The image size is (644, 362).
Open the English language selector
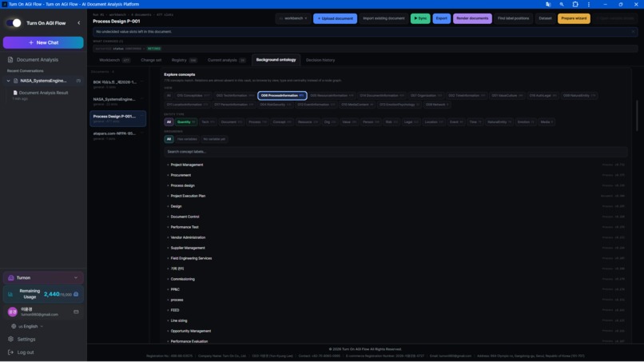click(27, 326)
